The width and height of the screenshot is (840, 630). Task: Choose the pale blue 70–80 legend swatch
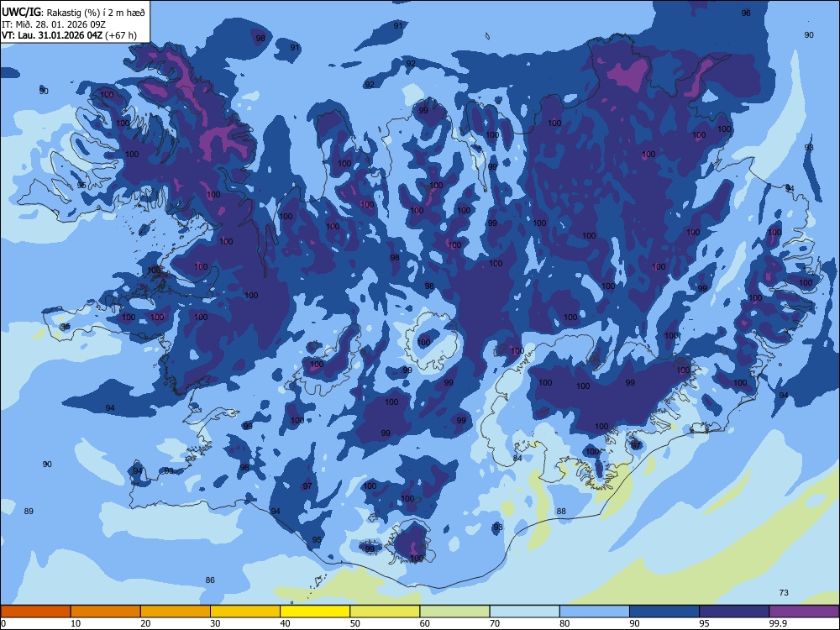pos(524,612)
